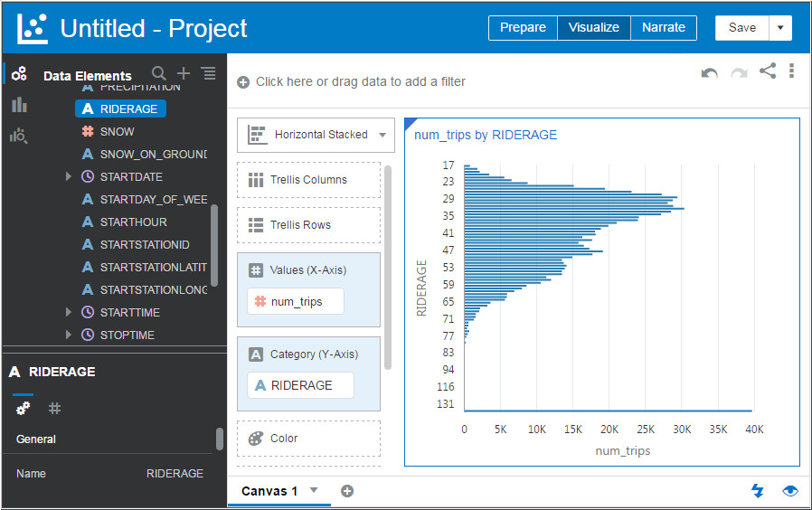This screenshot has height=510, width=812.
Task: Click the Save button
Action: [x=741, y=28]
